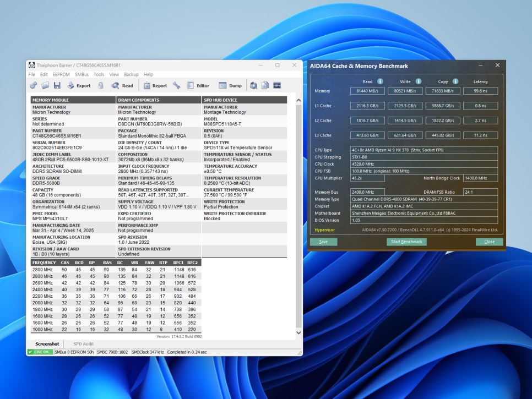Click the Memory Copy value 71833 MB/s
532x399 pixels.
[x=443, y=91]
